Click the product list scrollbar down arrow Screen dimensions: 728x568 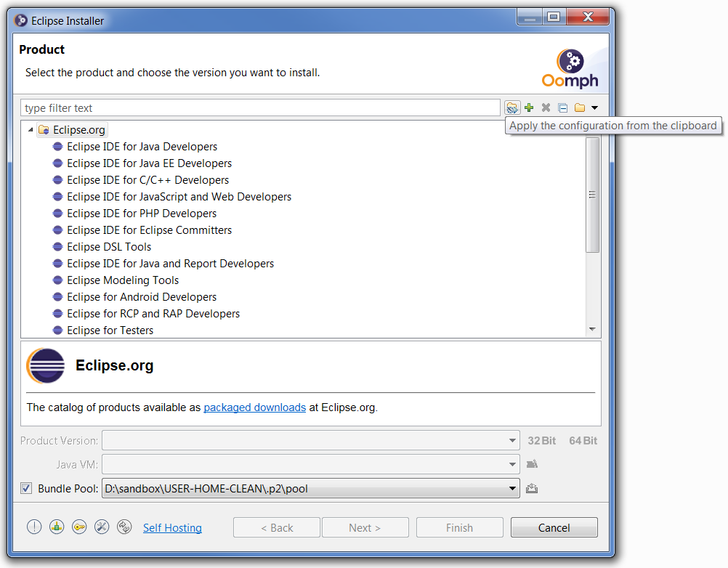592,328
